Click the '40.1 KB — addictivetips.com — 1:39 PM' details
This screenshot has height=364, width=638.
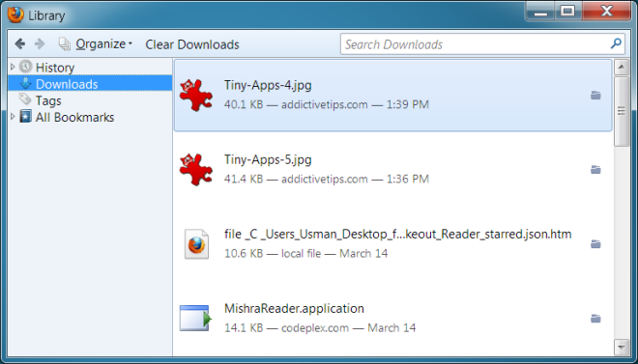(x=327, y=105)
